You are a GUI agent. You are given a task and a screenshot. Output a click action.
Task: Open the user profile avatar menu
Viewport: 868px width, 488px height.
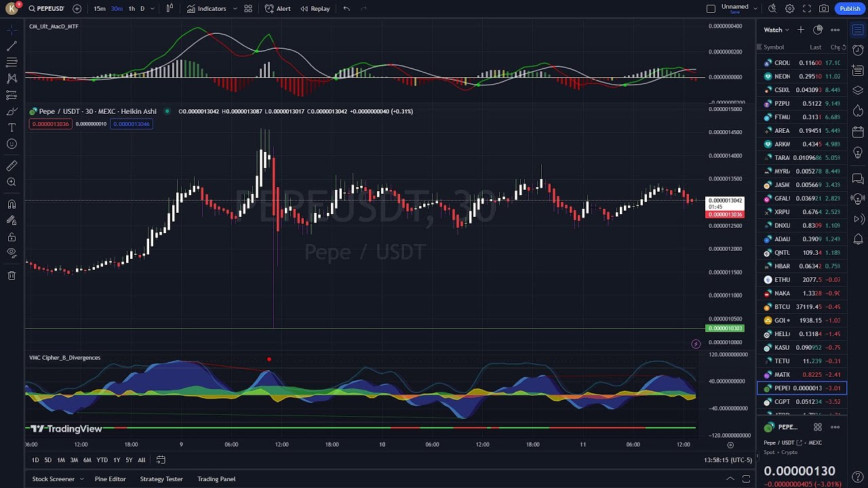point(12,9)
